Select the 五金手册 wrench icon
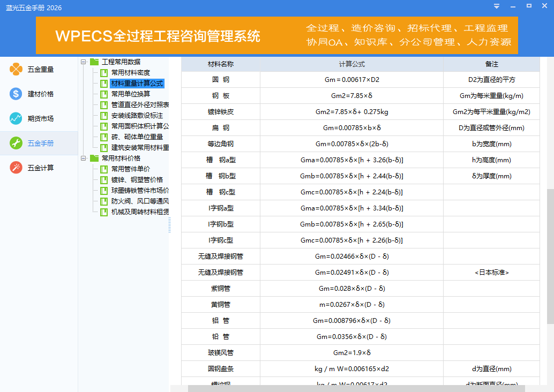The height and width of the screenshot is (392, 554). pyautogui.click(x=16, y=143)
